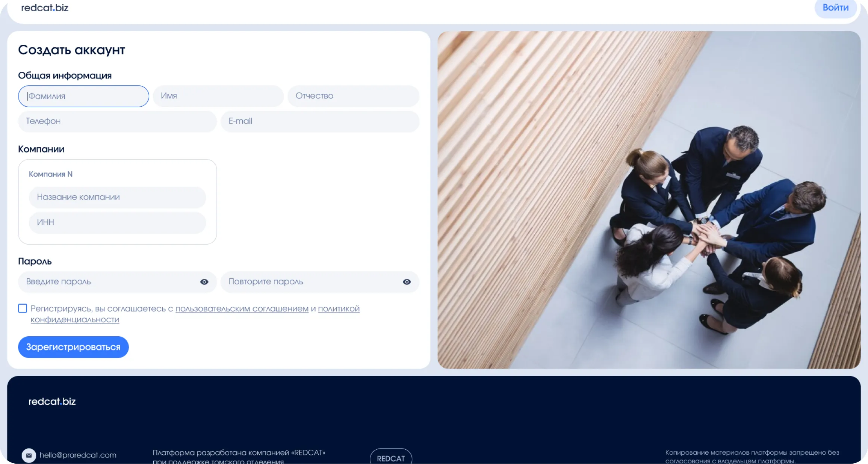Click the REDCAT badge in footer
Image resolution: width=868 pixels, height=464 pixels.
point(391,458)
